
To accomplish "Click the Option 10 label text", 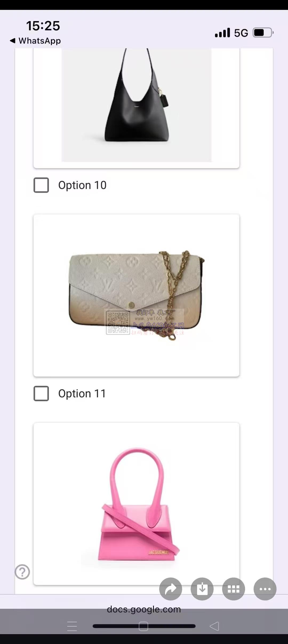I will tap(82, 185).
